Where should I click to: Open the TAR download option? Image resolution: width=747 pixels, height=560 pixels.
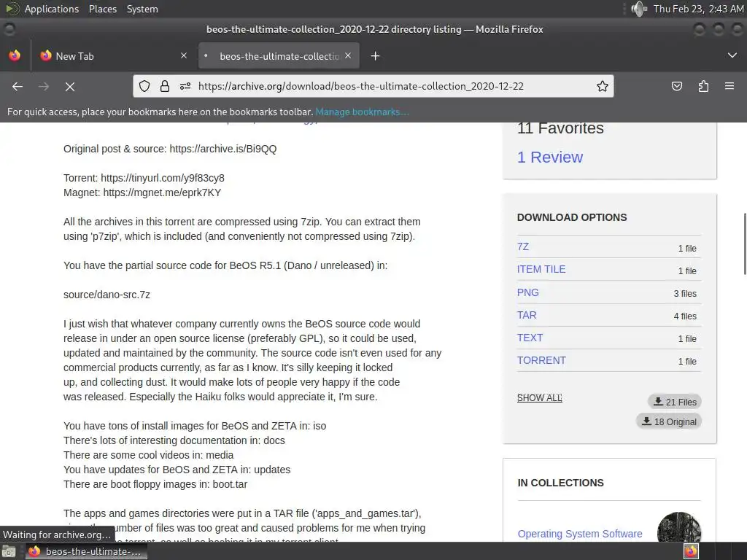(x=527, y=315)
